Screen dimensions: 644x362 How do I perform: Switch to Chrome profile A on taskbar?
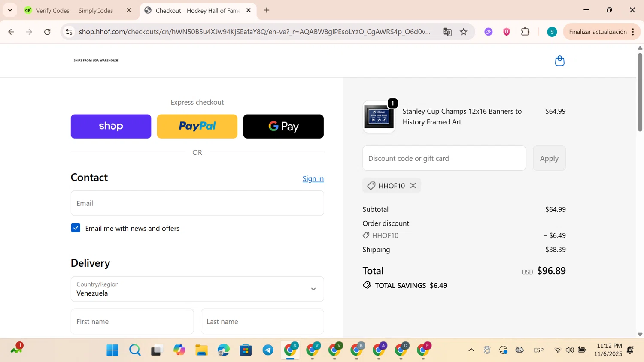(379, 350)
